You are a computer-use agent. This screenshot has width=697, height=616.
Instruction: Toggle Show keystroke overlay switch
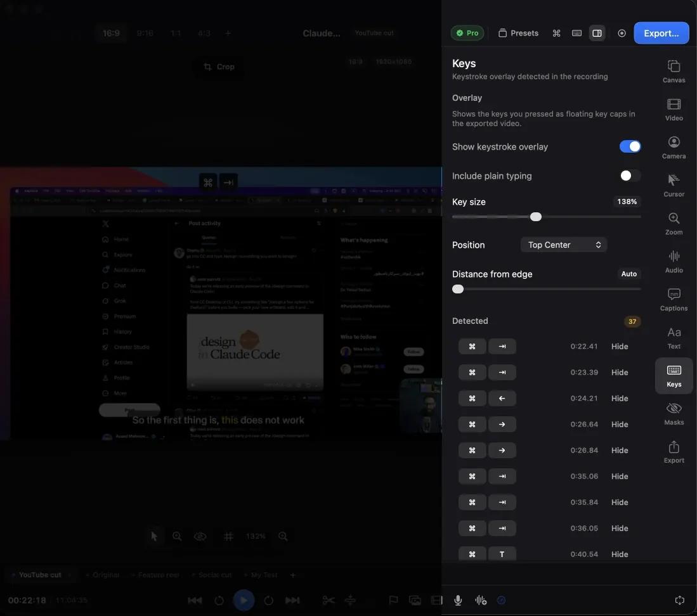(630, 146)
